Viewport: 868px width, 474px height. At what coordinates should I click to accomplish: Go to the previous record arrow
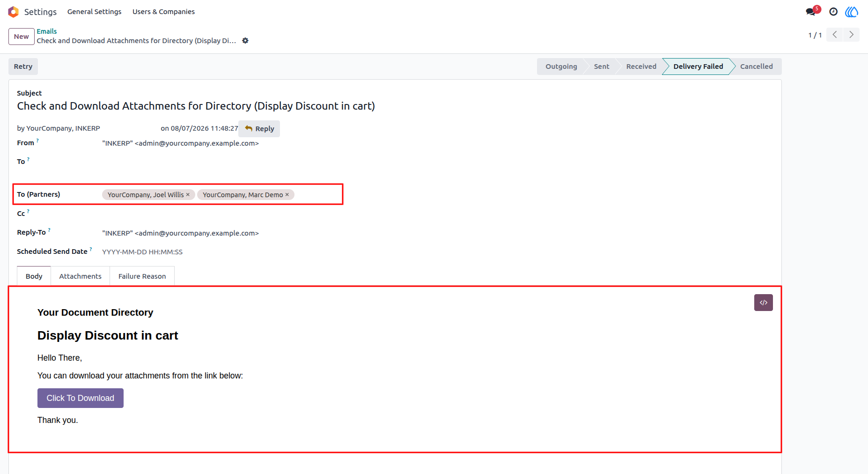(834, 35)
